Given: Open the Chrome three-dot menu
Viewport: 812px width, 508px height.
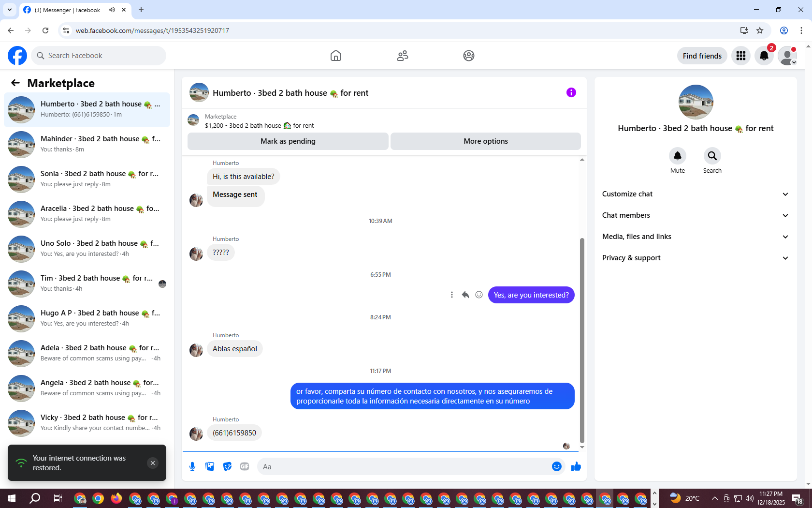Looking at the screenshot, I should click(x=801, y=30).
